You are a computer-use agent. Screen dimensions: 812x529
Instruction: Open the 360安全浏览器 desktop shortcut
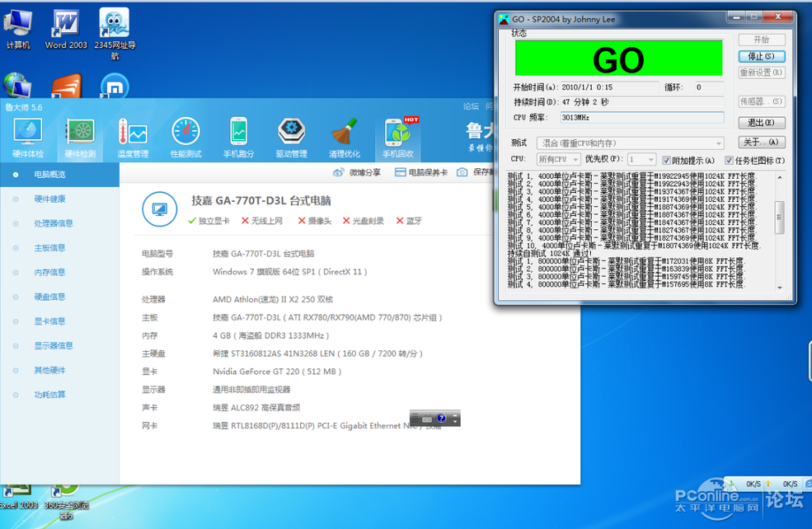[66, 502]
